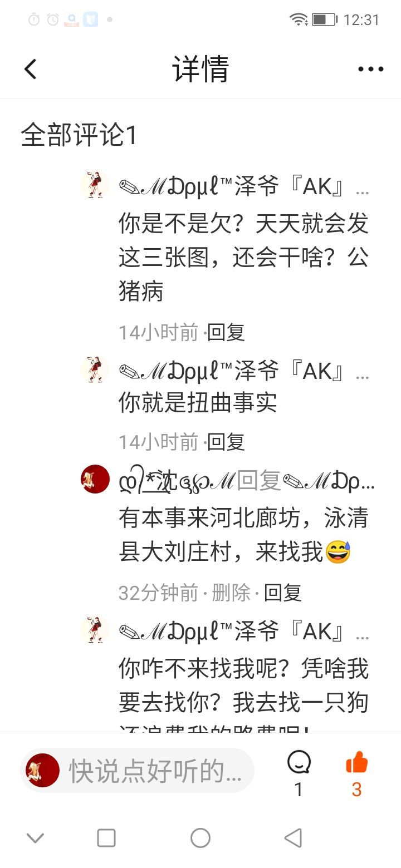Tap Android back triangle navigation button
This screenshot has height=868, width=401.
293,837
